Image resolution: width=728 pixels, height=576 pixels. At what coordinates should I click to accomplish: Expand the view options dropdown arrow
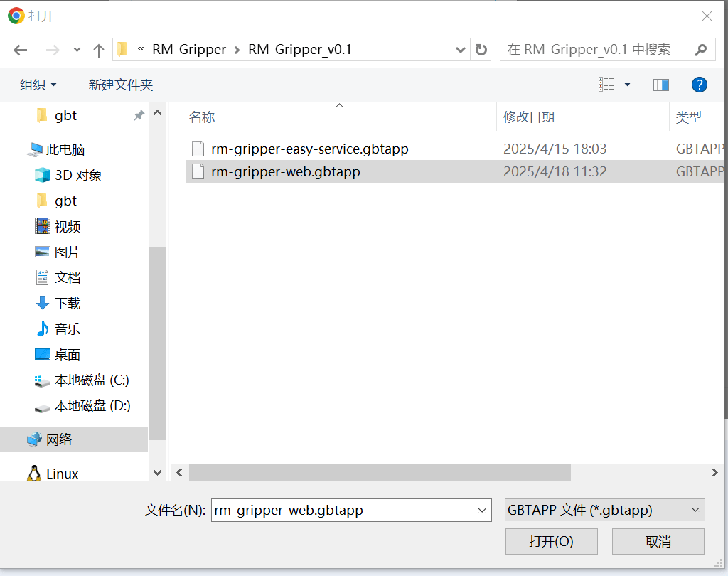[627, 85]
